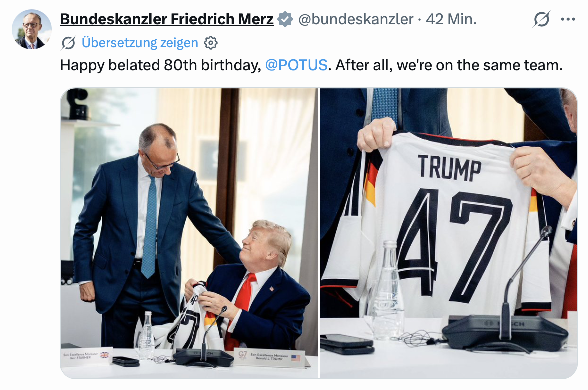Open the three-dot more options menu
Viewport: 588px width, 390px height.
[x=568, y=19]
